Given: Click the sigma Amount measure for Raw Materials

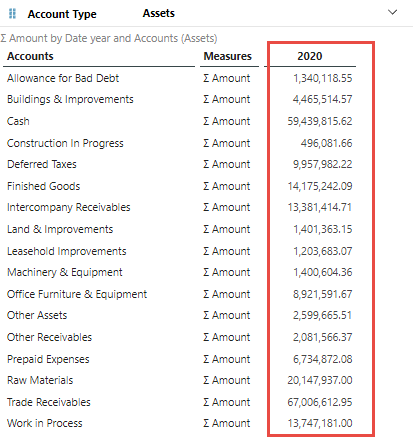Looking at the screenshot, I should point(227,380).
